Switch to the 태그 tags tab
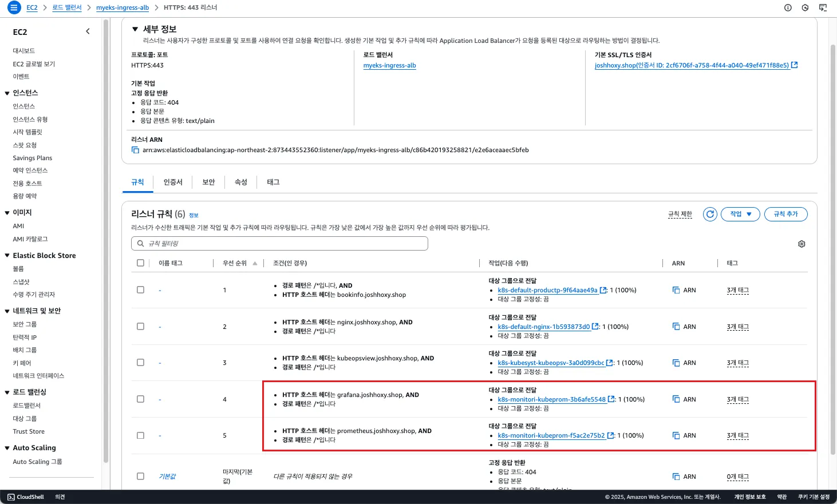Viewport: 837px width, 504px height. (x=273, y=182)
